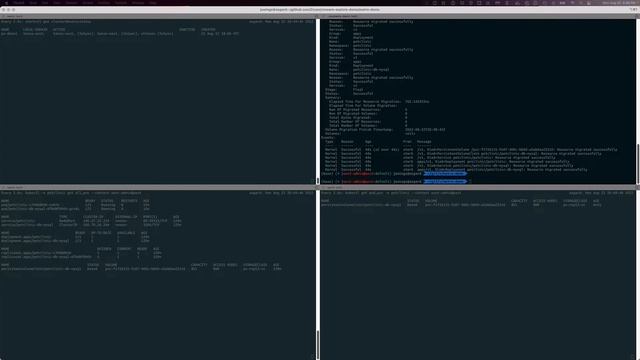640x360 pixels.
Task: Click the blue directory segment on second-to-last prompt line
Action: click(445, 173)
